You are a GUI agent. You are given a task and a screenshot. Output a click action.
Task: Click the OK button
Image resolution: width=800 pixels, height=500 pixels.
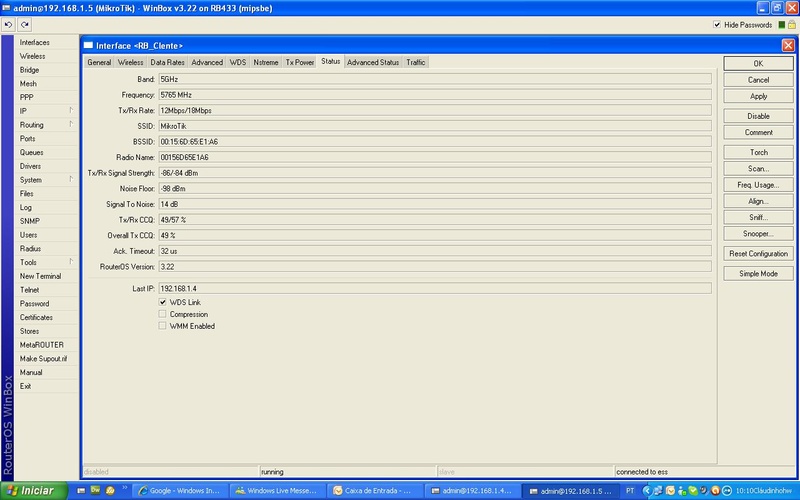[x=758, y=63]
